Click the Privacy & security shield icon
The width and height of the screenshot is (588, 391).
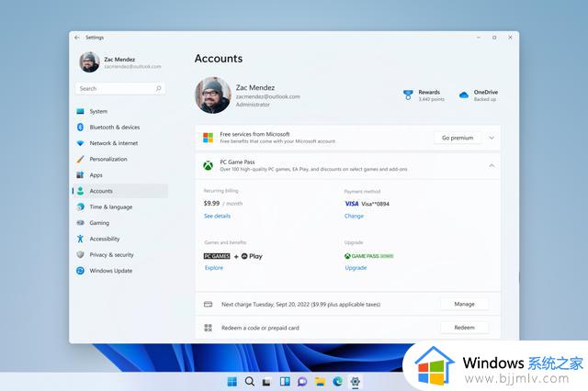(80, 254)
